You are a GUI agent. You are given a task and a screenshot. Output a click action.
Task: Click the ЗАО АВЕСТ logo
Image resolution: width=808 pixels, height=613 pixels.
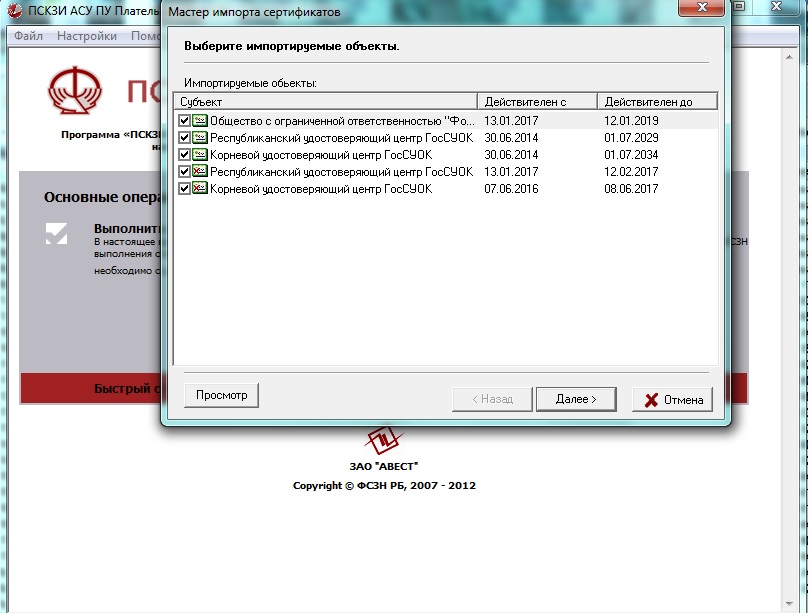tap(383, 441)
